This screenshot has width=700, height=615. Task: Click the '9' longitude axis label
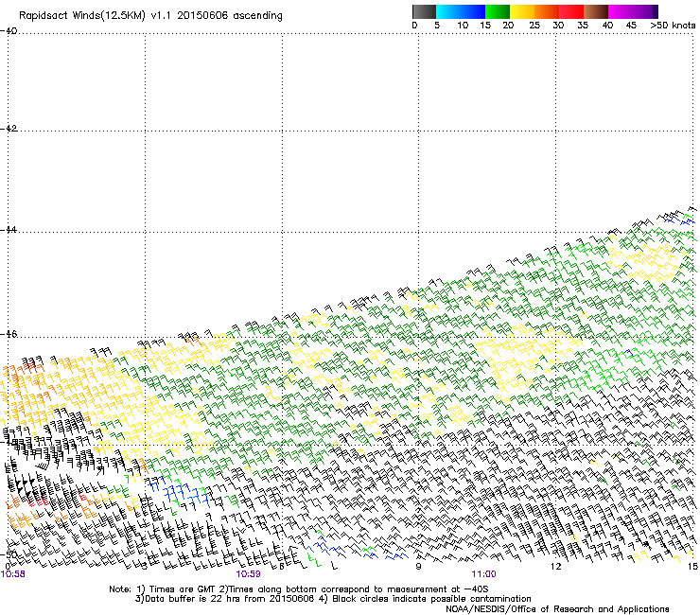(418, 567)
